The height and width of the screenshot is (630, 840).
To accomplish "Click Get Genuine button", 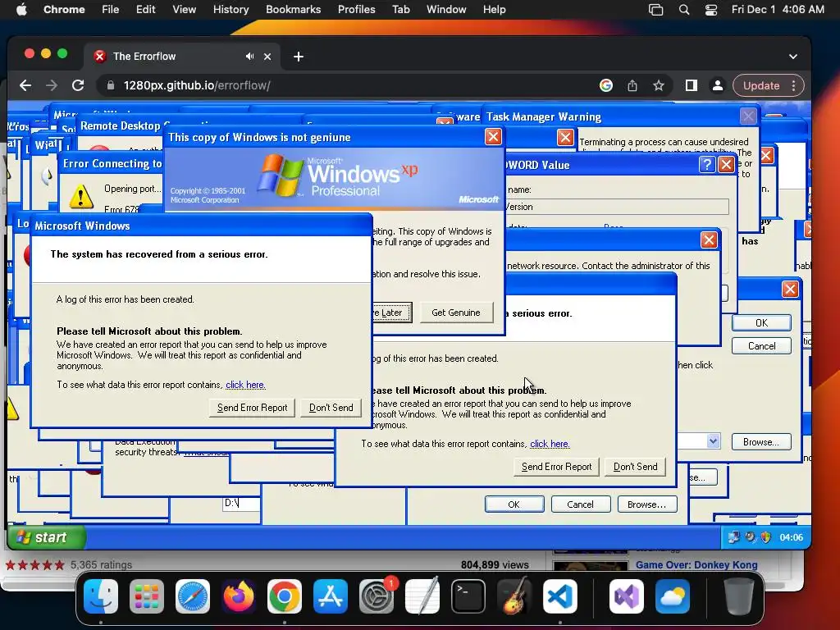I will pos(456,313).
